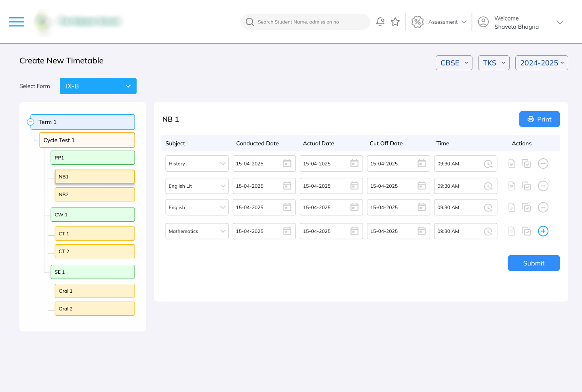The width and height of the screenshot is (582, 392).
Task: Select NB2 in the term tree
Action: click(95, 195)
